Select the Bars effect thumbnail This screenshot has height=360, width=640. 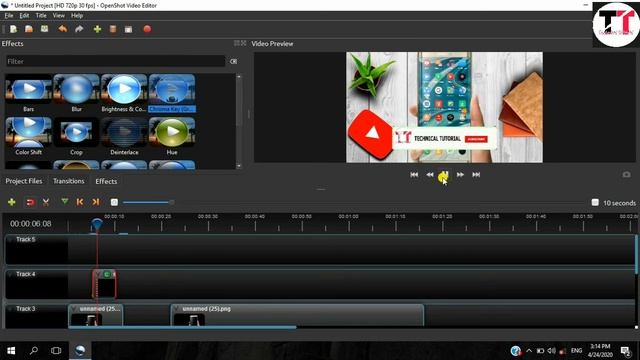(29, 93)
